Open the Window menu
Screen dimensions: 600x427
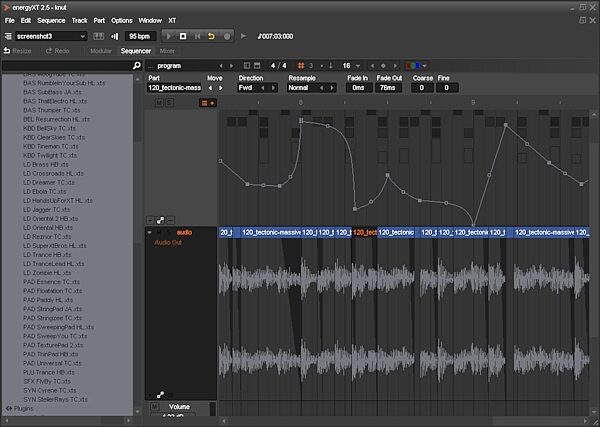coord(150,20)
